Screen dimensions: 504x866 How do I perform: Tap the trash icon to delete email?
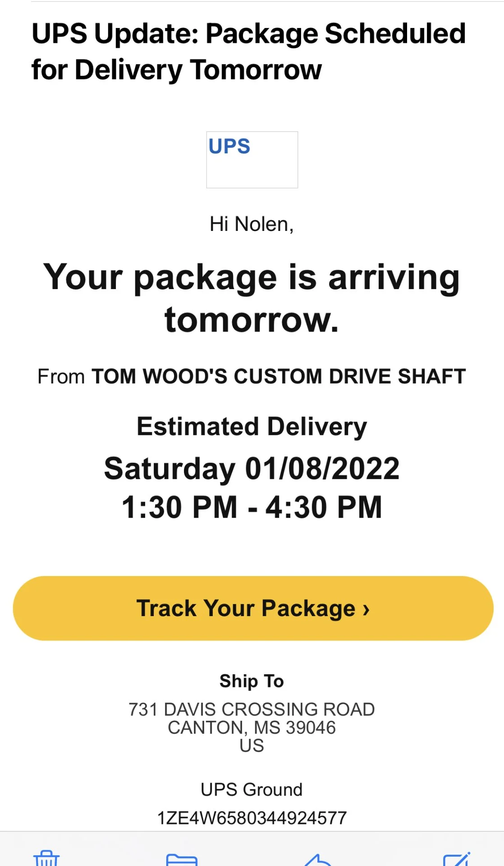[46, 858]
